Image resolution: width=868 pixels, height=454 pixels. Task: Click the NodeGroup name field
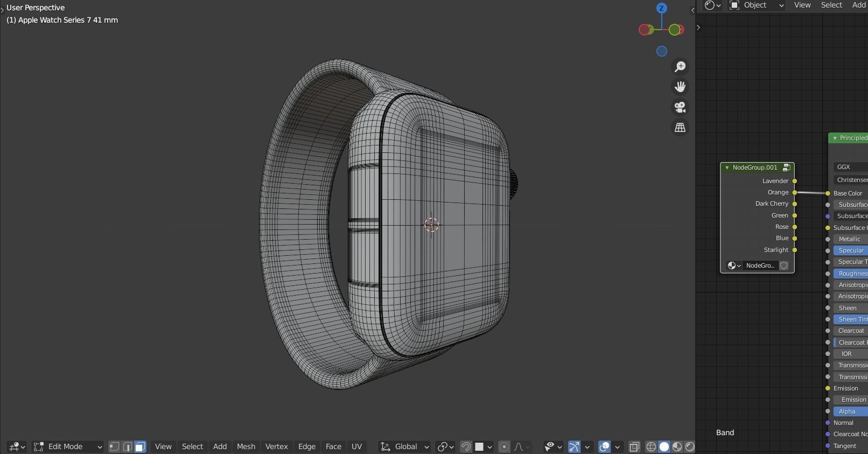pyautogui.click(x=760, y=266)
